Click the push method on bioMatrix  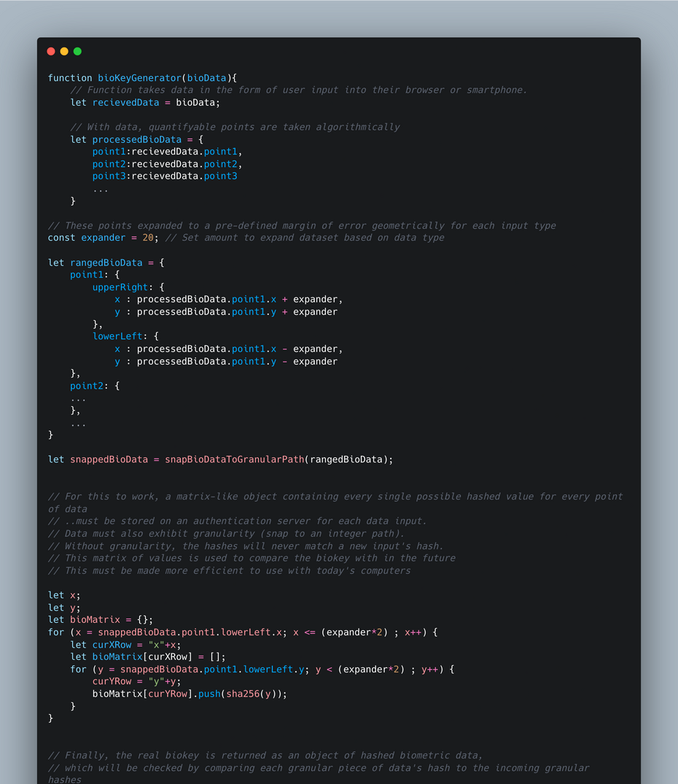[209, 694]
